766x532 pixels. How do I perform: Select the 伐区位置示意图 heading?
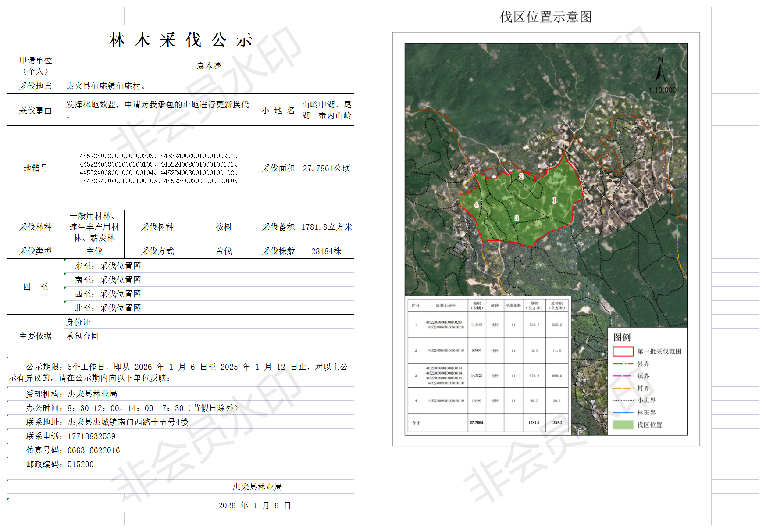(x=546, y=17)
